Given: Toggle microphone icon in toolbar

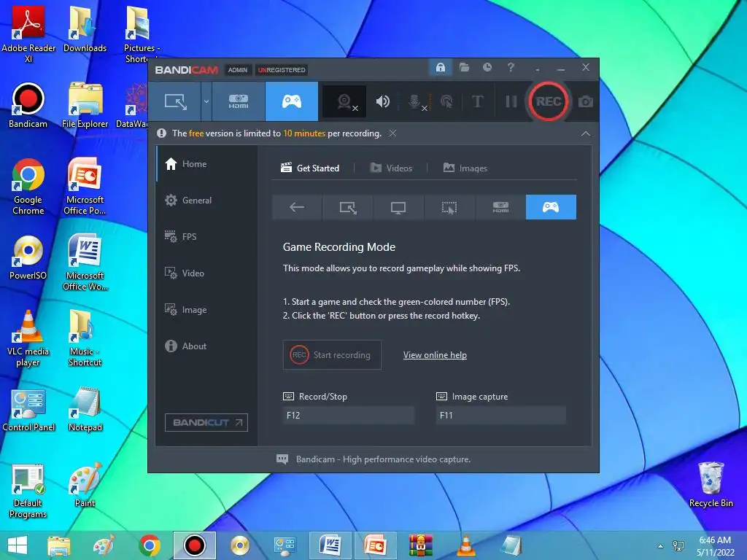Looking at the screenshot, I should (415, 101).
